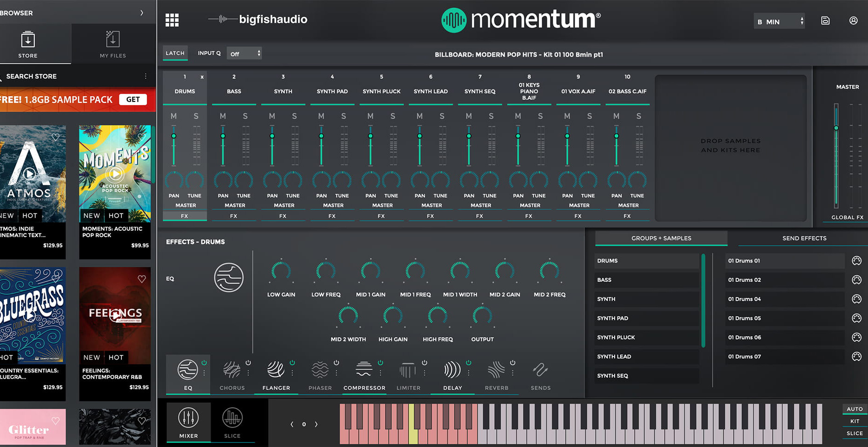Favorite the Atmos pack heart icon
This screenshot has height=447, width=868.
[56, 137]
